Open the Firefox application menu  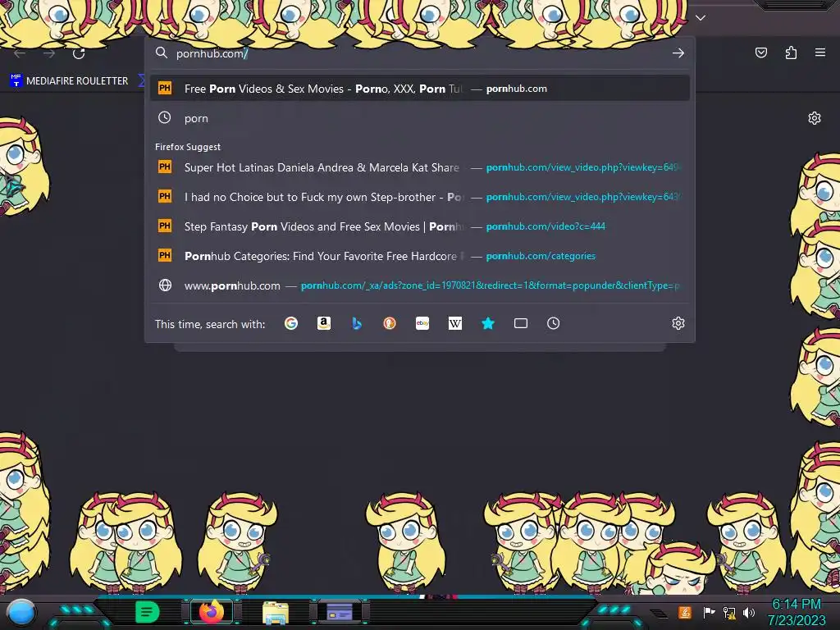[820, 52]
